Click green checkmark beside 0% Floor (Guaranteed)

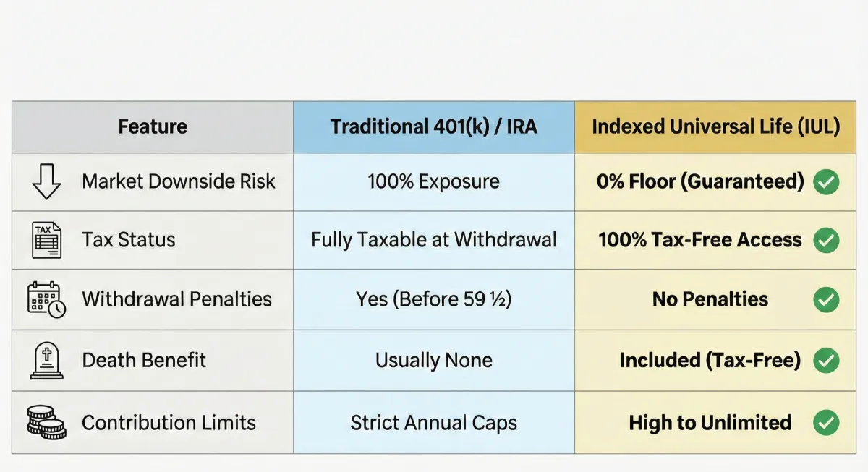(826, 181)
